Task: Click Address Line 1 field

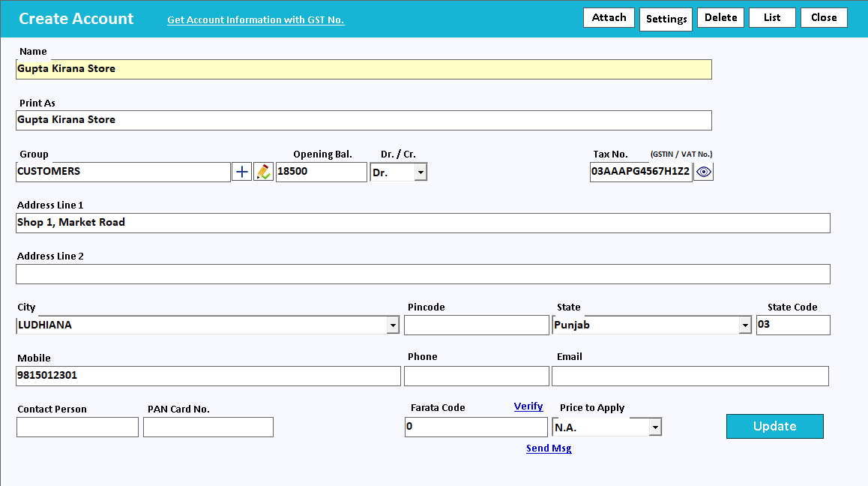Action: 423,223
